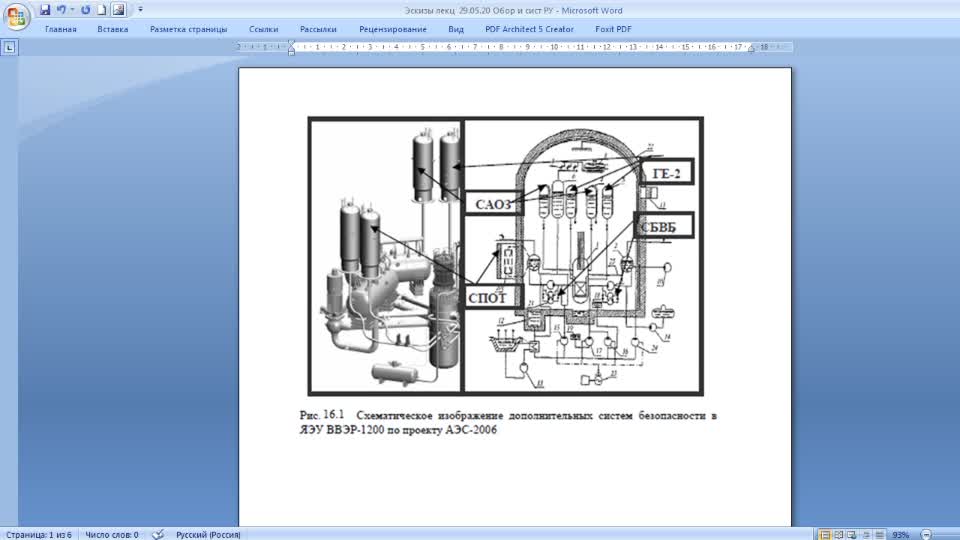Click the zoom out minus button

pos(926,534)
